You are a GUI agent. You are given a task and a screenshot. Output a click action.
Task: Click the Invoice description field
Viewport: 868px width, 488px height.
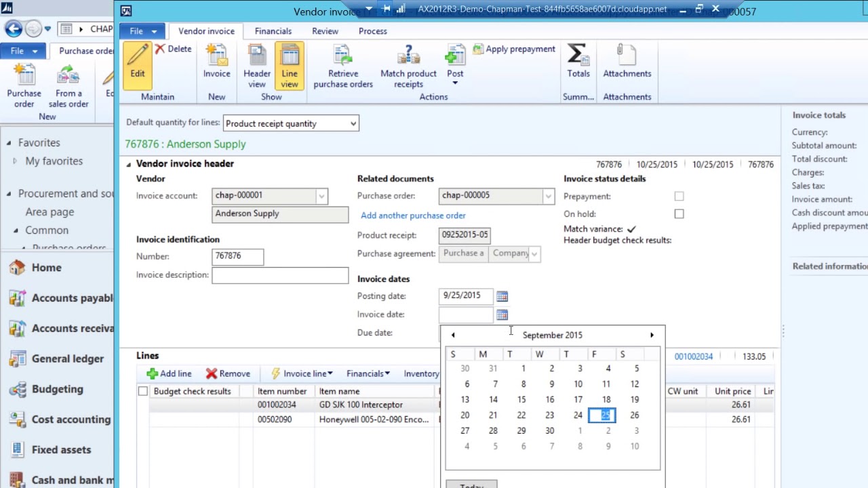tap(280, 275)
